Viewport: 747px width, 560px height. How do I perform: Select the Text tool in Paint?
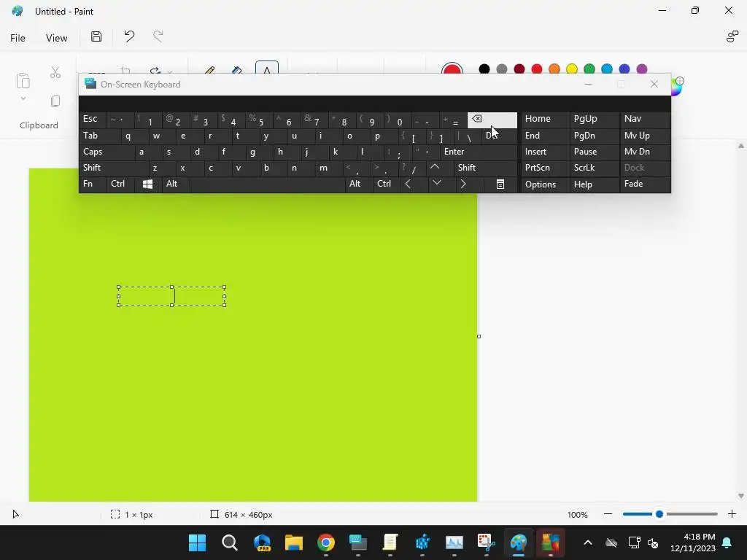[267, 68]
